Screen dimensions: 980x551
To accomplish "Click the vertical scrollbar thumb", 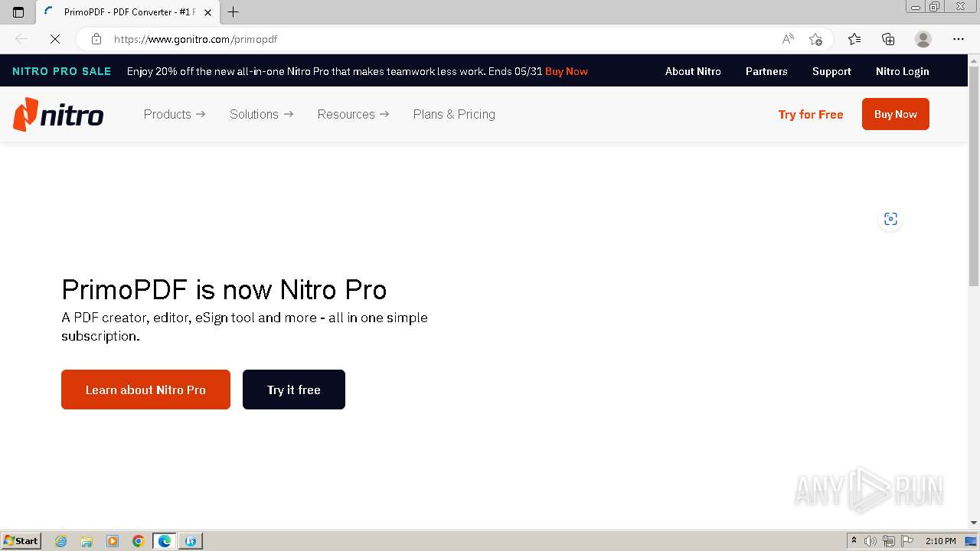I will [x=974, y=176].
